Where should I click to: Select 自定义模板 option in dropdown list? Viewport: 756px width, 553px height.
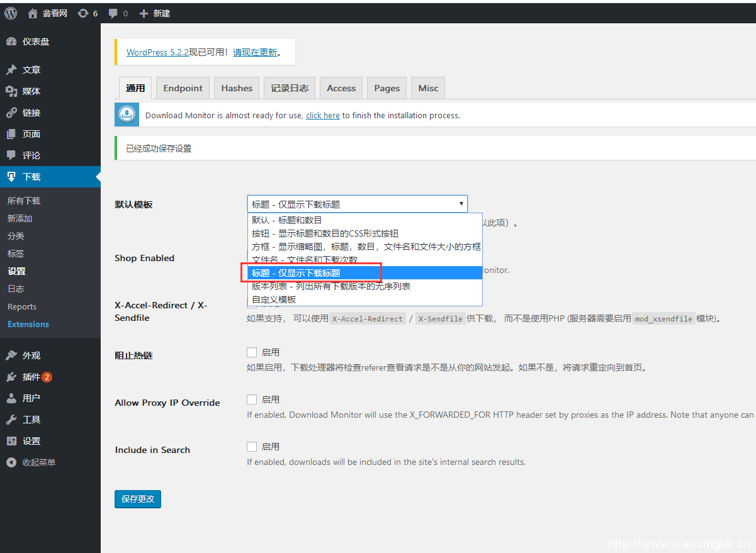point(274,299)
